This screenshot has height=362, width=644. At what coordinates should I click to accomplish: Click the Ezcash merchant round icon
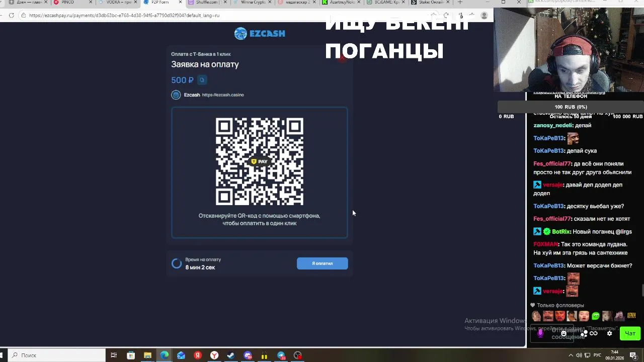coord(176,95)
